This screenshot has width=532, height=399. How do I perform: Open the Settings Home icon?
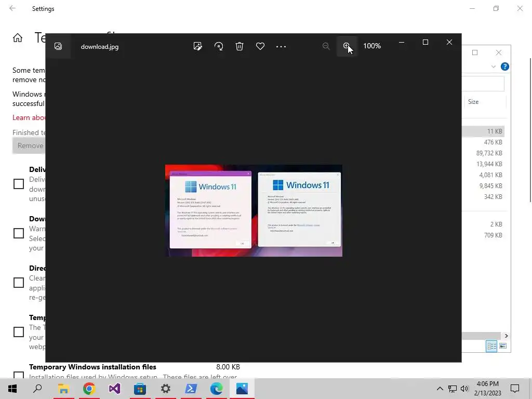pos(18,37)
